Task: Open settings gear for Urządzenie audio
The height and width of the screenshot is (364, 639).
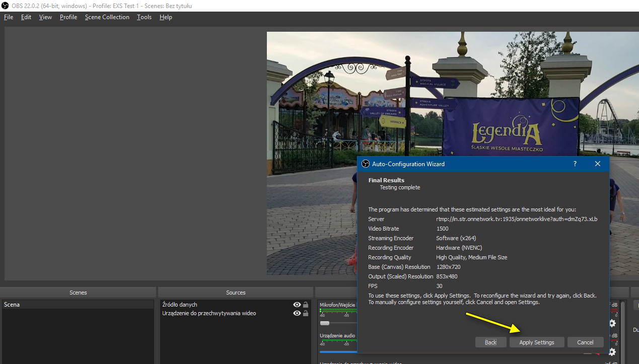Action: (612, 352)
